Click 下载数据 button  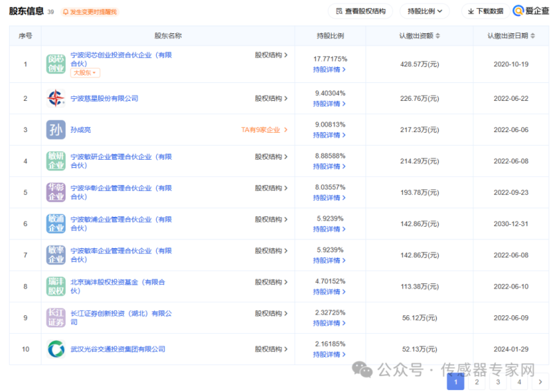pos(485,11)
